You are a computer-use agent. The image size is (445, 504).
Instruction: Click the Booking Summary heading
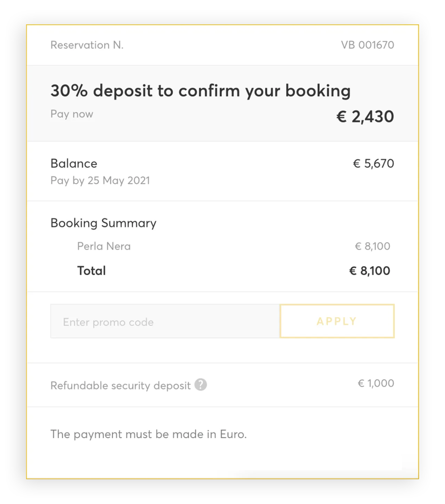click(x=103, y=223)
